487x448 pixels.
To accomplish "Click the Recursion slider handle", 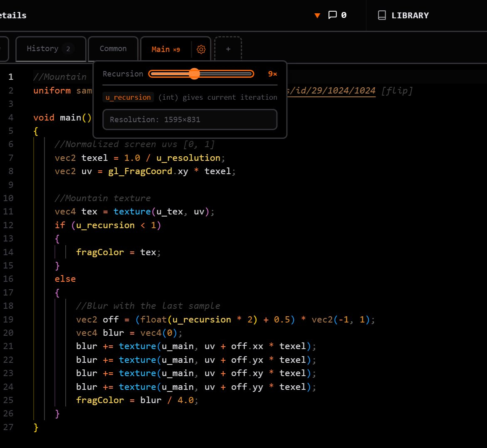I will [194, 74].
